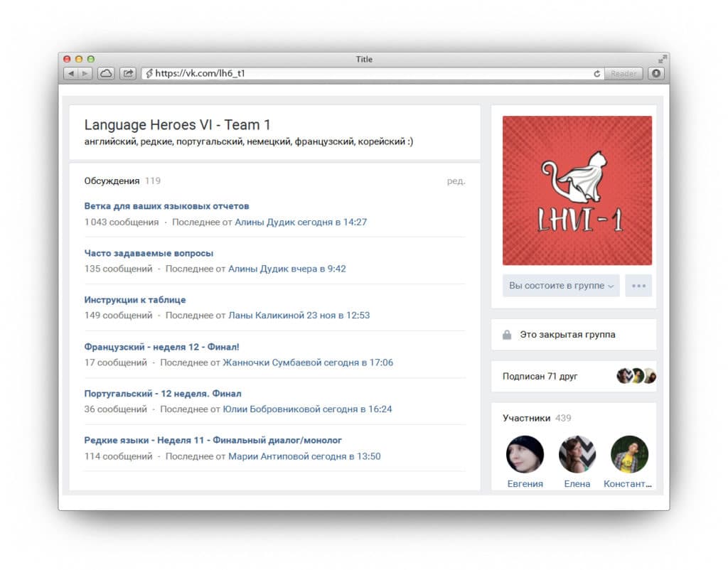Click the '36 сообщений' count
The image size is (728, 570).
[116, 409]
